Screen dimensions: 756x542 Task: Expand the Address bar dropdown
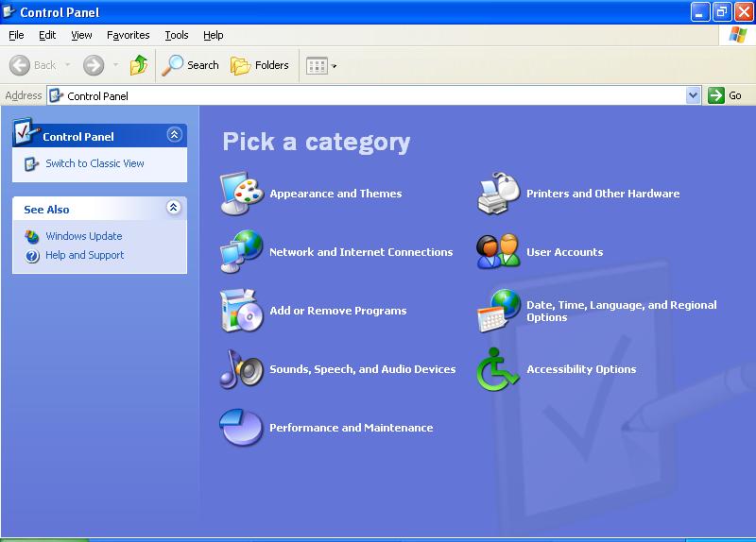[x=693, y=95]
